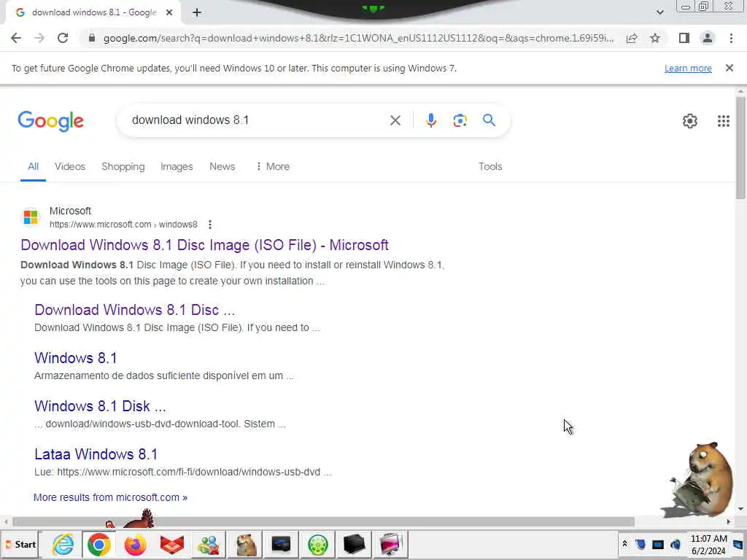Open the Chrome profile avatar menu
The width and height of the screenshot is (747, 560).
click(x=708, y=38)
